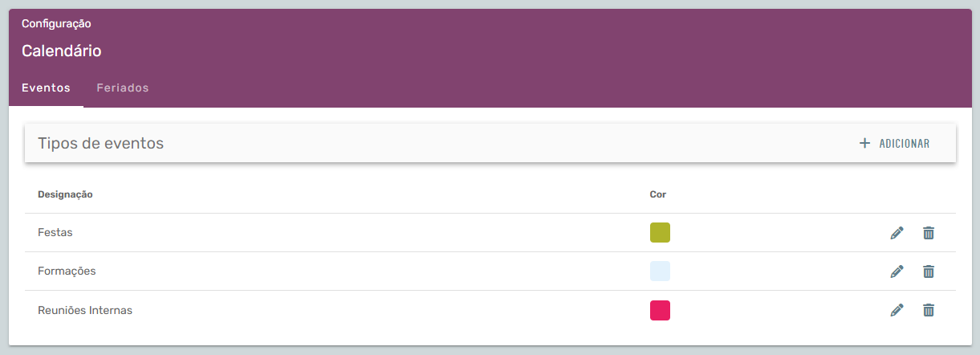Delete the Reuniões Internas event type
The height and width of the screenshot is (355, 980).
point(929,310)
